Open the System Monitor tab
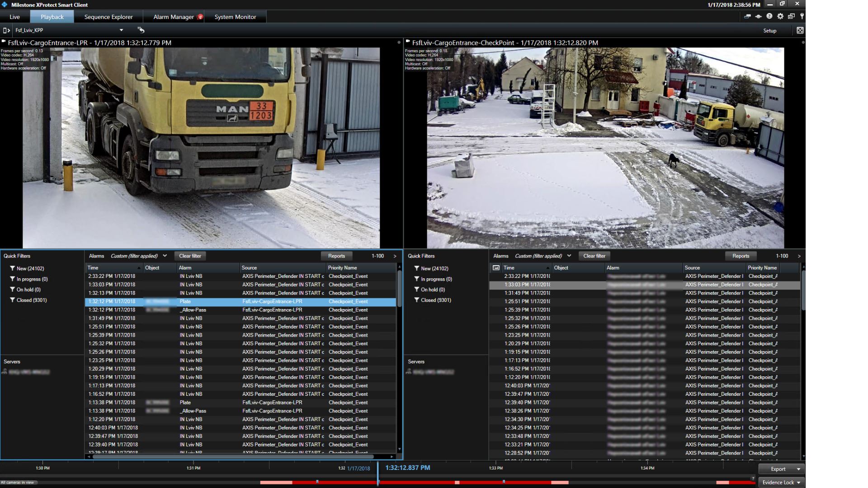 click(235, 17)
